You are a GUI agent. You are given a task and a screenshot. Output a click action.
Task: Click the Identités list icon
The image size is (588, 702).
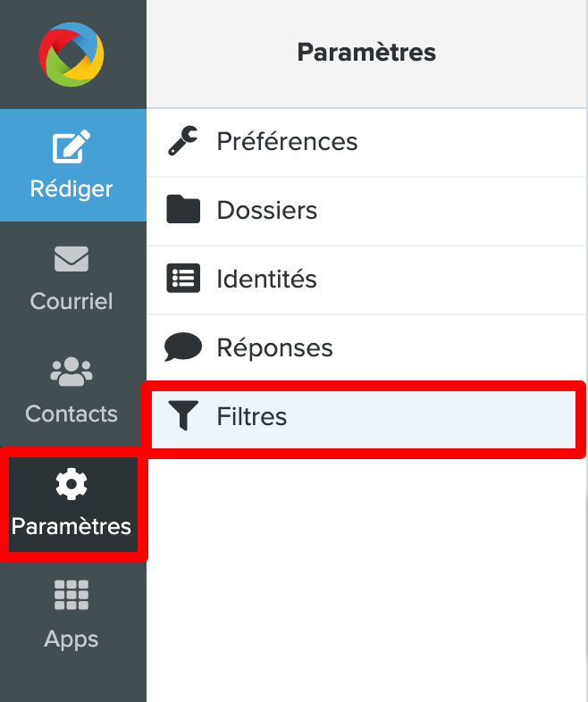[183, 278]
